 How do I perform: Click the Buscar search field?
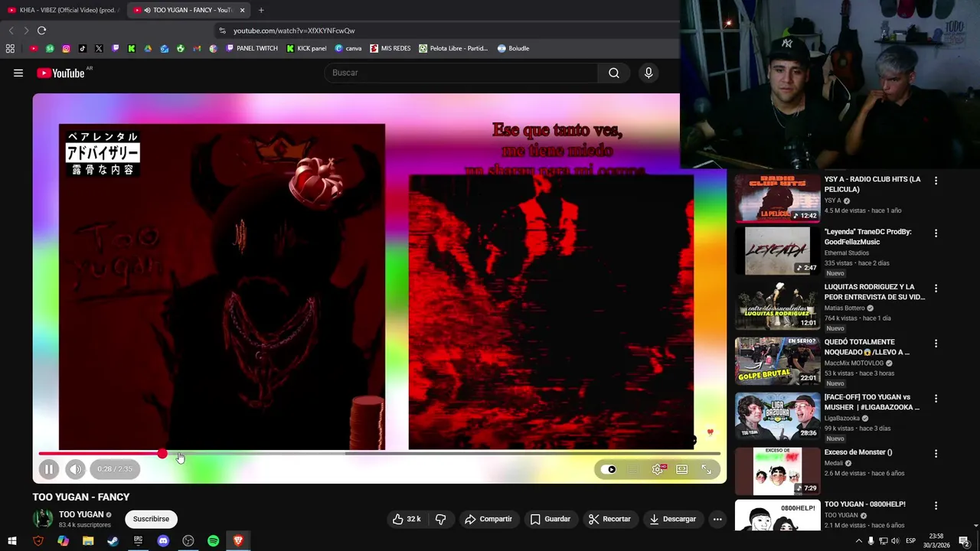(462, 73)
